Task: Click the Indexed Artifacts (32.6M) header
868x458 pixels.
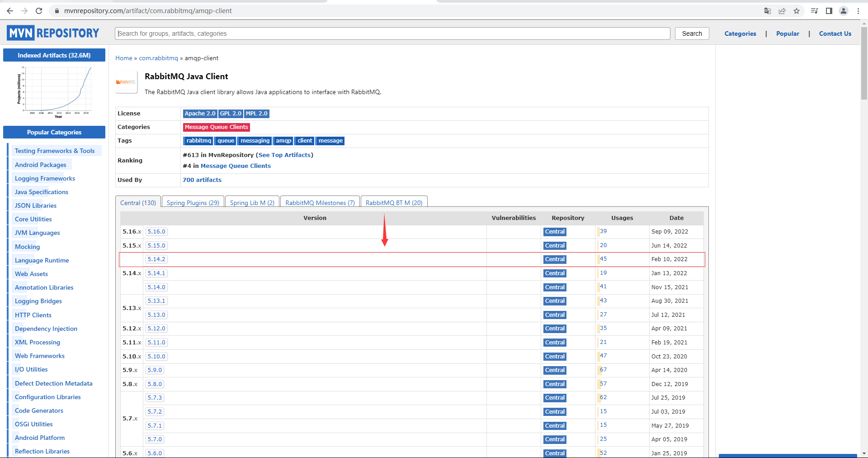Action: point(54,55)
